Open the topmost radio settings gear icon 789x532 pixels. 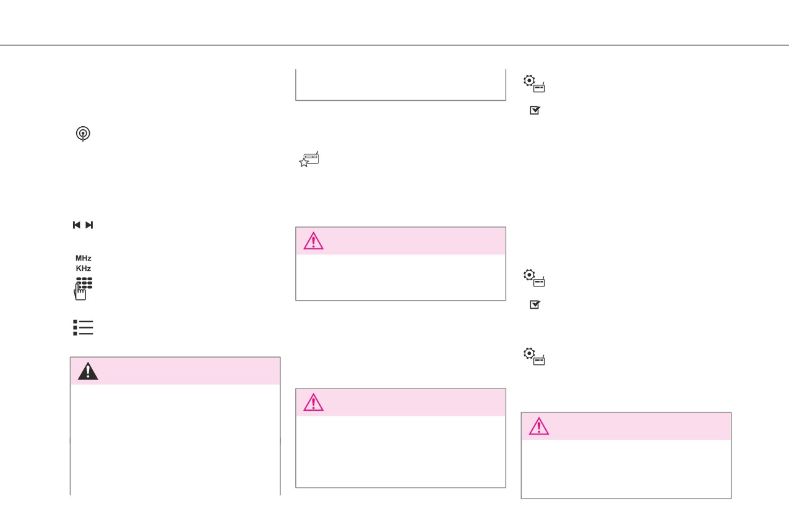point(535,84)
